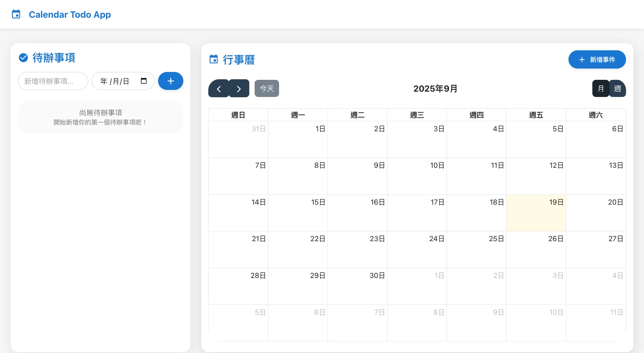Switch calendar to 月 (month) view

600,88
